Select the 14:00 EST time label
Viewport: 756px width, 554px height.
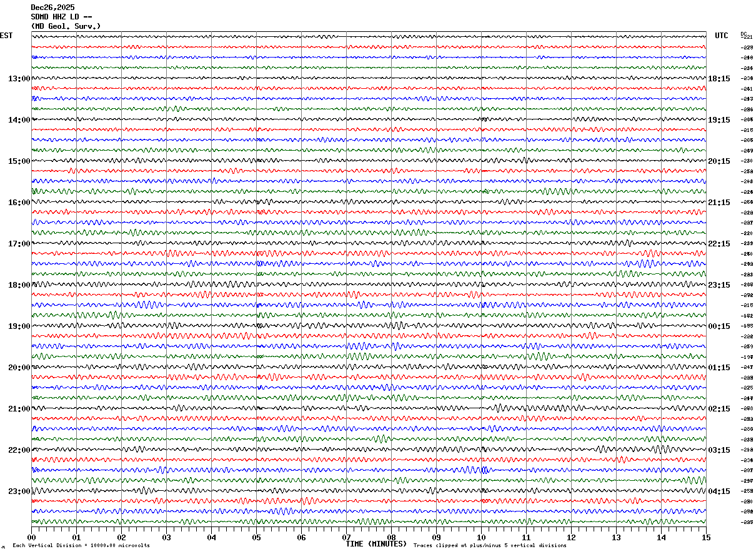[x=19, y=120]
